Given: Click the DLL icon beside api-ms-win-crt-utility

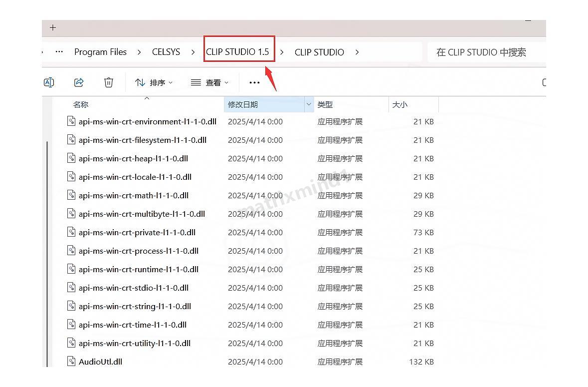Looking at the screenshot, I should [x=71, y=343].
